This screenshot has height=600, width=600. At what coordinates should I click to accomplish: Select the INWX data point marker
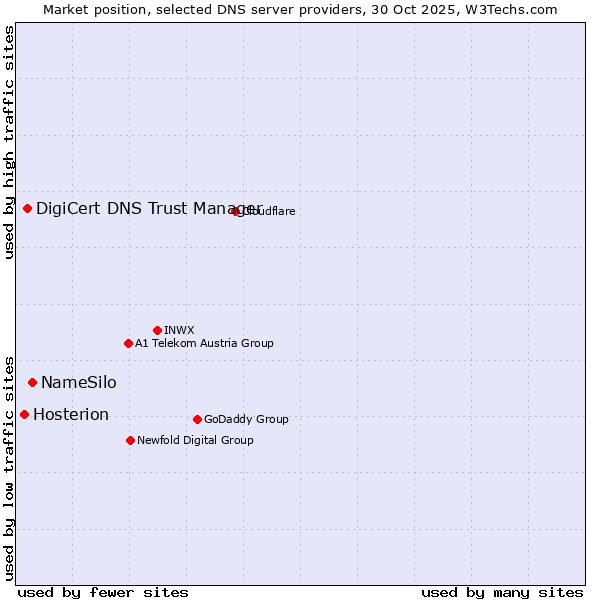[157, 330]
